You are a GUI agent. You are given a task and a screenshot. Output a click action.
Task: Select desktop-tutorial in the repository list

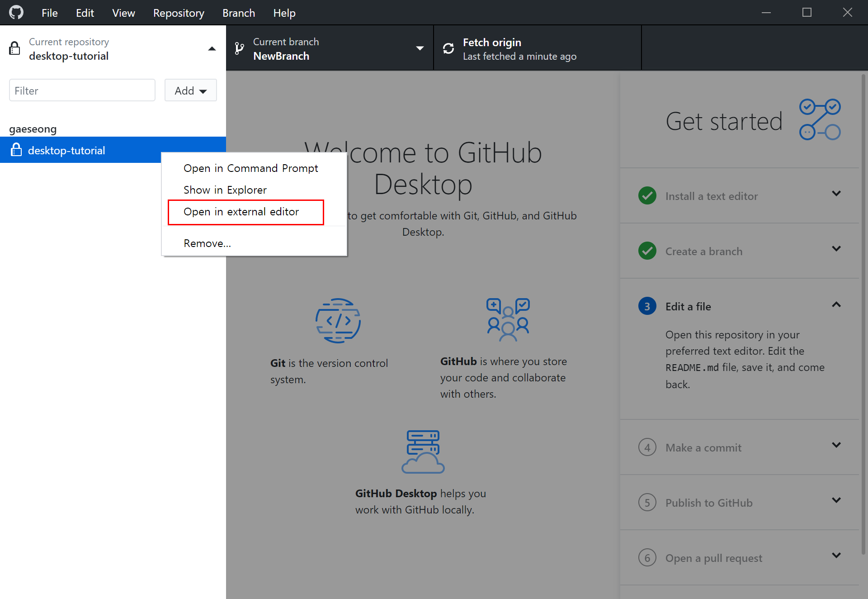113,150
